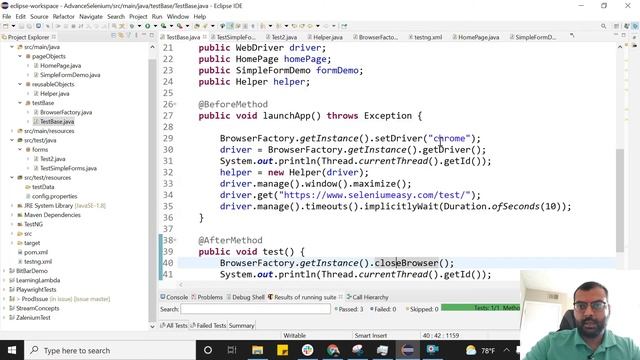Open Slack from the taskbar
The image size is (640, 360).
[307, 350]
